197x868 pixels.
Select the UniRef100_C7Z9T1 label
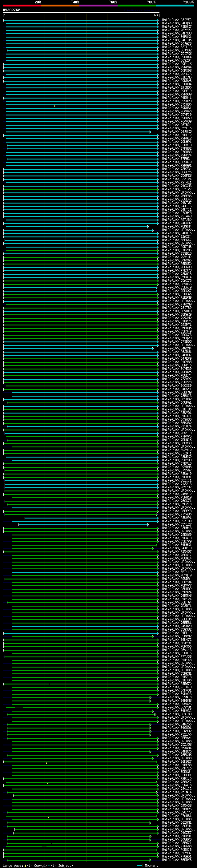(x=177, y=454)
